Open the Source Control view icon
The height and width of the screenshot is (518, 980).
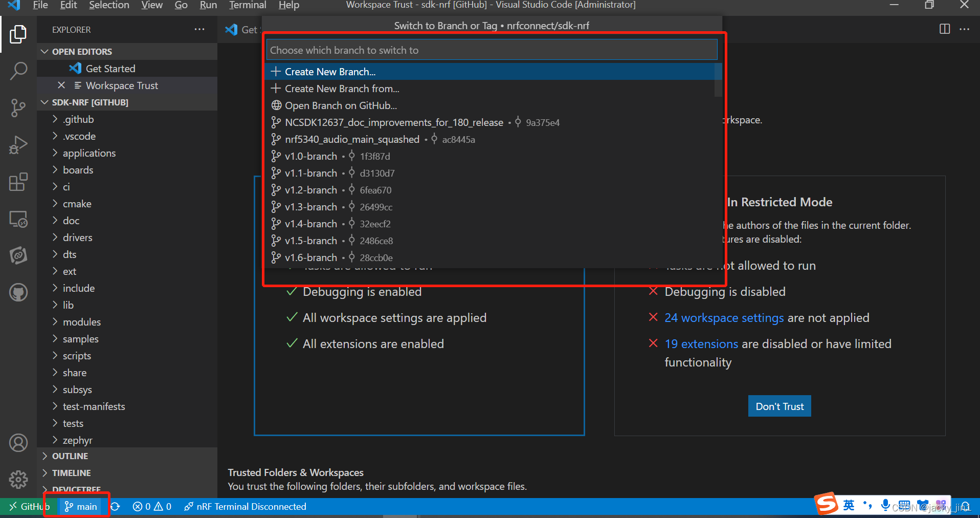tap(18, 108)
